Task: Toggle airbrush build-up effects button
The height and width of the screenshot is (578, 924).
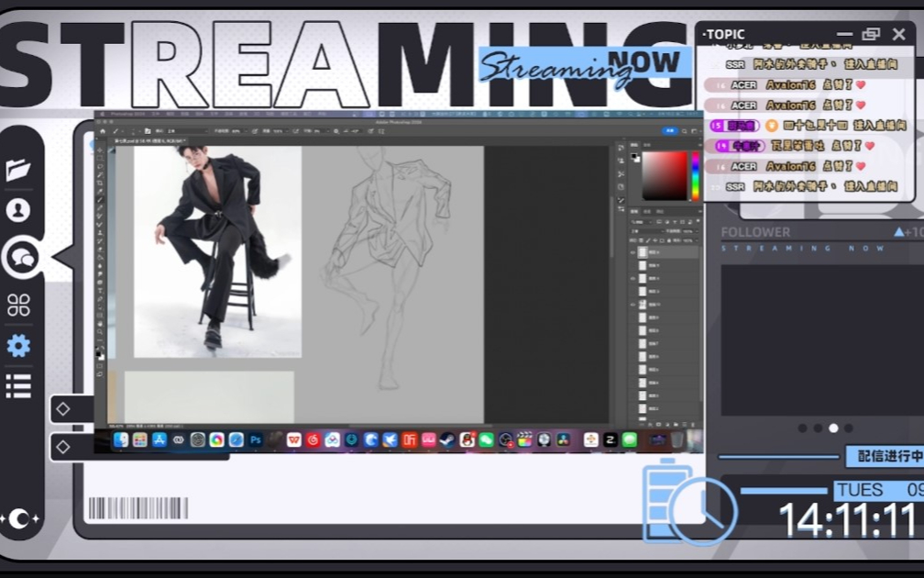Action: click(296, 131)
